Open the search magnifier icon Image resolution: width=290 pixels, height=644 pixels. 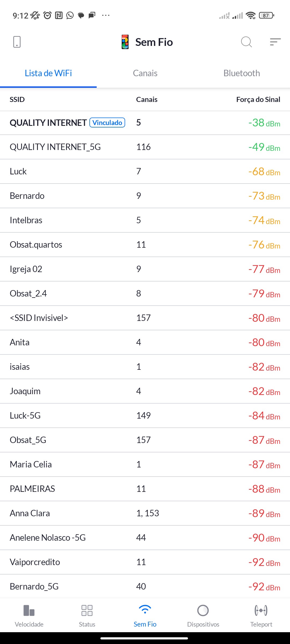[x=246, y=42]
